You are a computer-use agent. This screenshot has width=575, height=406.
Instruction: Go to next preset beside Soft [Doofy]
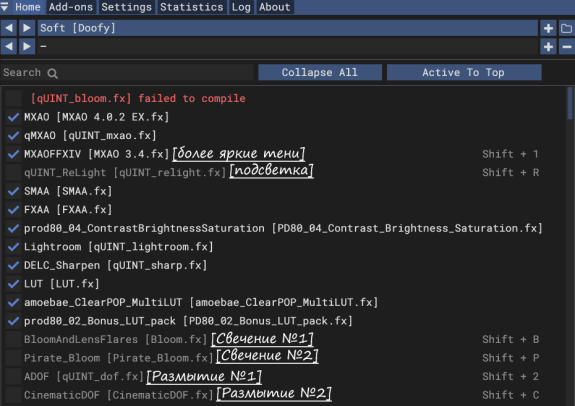click(x=27, y=28)
